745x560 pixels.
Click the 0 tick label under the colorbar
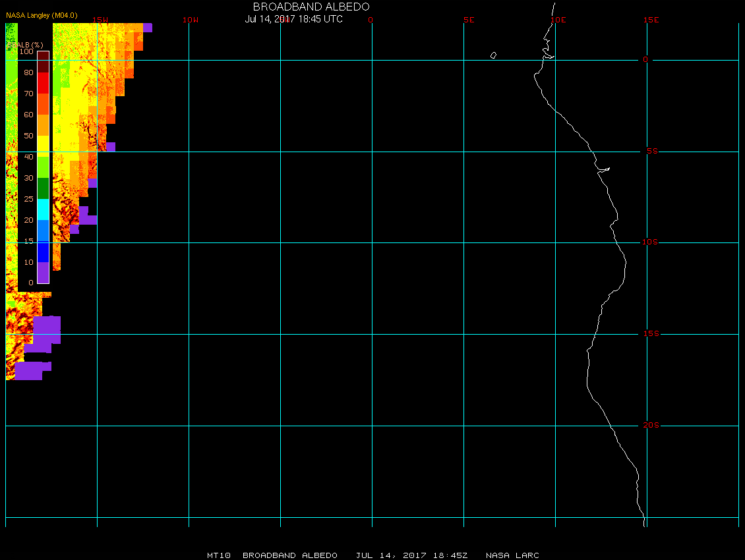tap(31, 283)
